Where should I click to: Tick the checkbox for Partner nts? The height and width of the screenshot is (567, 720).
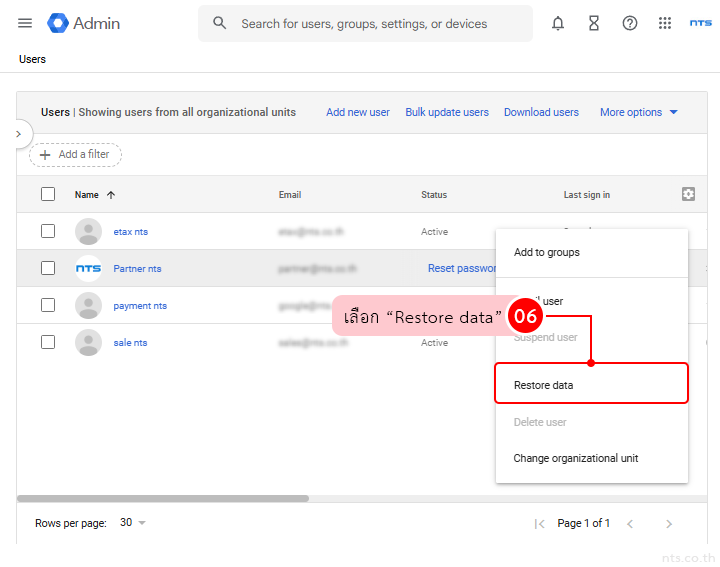click(x=48, y=268)
